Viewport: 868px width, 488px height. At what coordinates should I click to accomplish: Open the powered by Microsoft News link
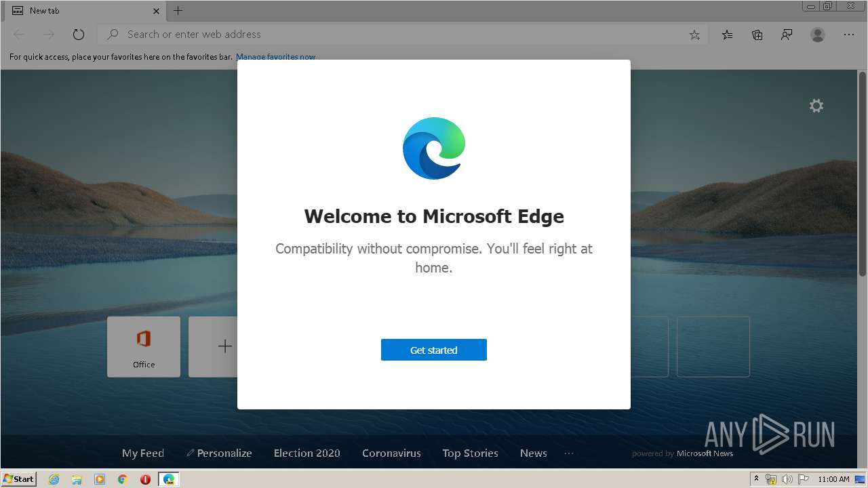point(683,453)
